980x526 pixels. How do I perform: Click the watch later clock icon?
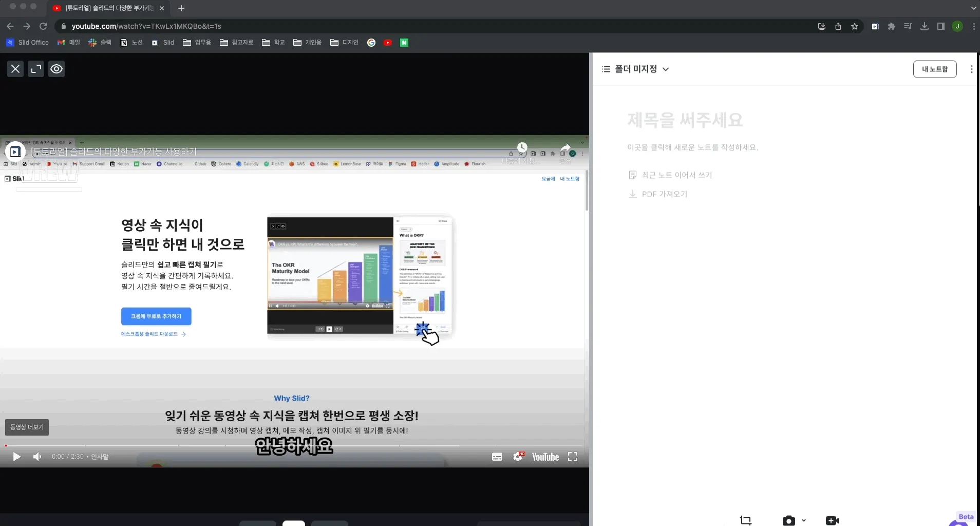pos(522,147)
